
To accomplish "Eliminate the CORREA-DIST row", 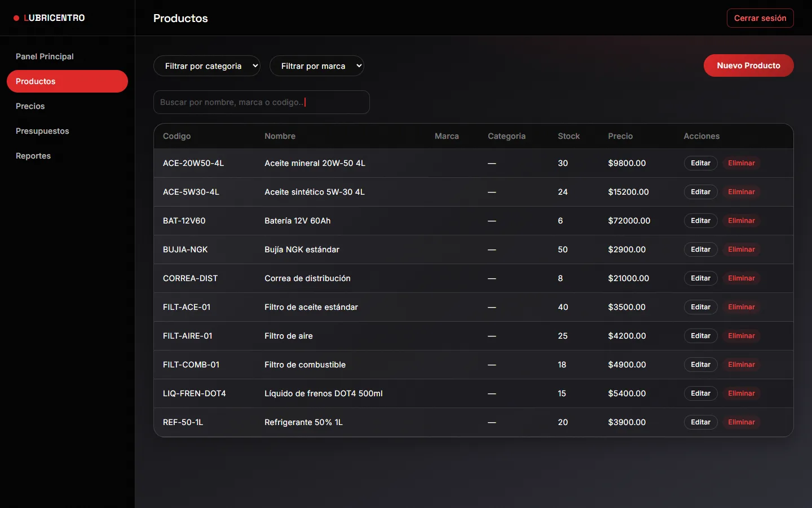I will tap(741, 278).
